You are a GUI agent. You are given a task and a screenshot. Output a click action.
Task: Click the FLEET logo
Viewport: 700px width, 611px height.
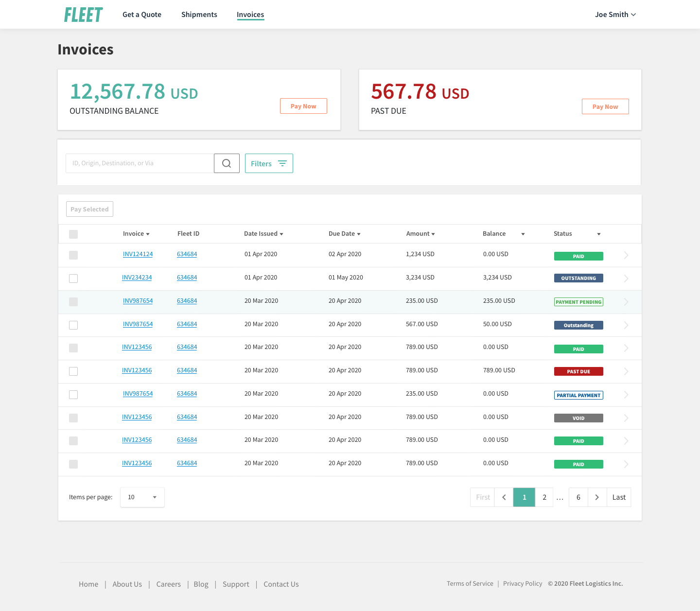pyautogui.click(x=84, y=15)
